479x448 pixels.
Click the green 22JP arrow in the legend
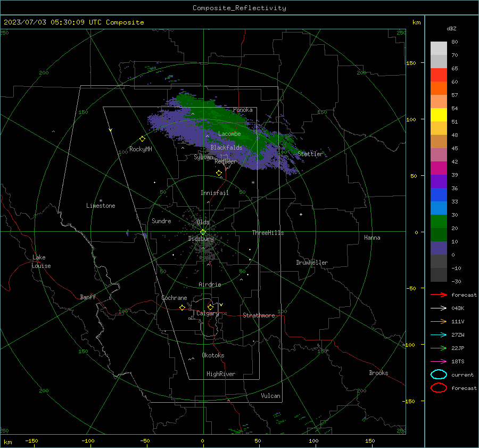[x=439, y=348]
